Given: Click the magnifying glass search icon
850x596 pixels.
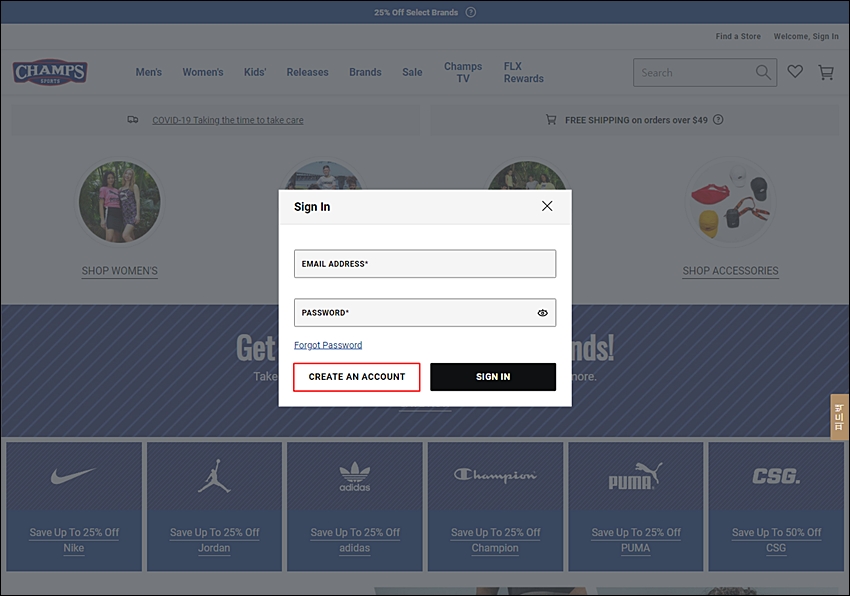Looking at the screenshot, I should point(763,72).
